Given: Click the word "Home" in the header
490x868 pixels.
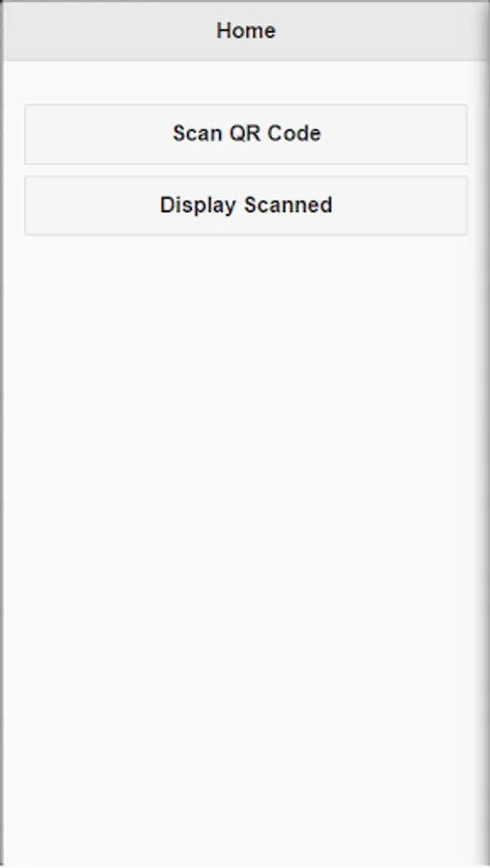Looking at the screenshot, I should 246,31.
